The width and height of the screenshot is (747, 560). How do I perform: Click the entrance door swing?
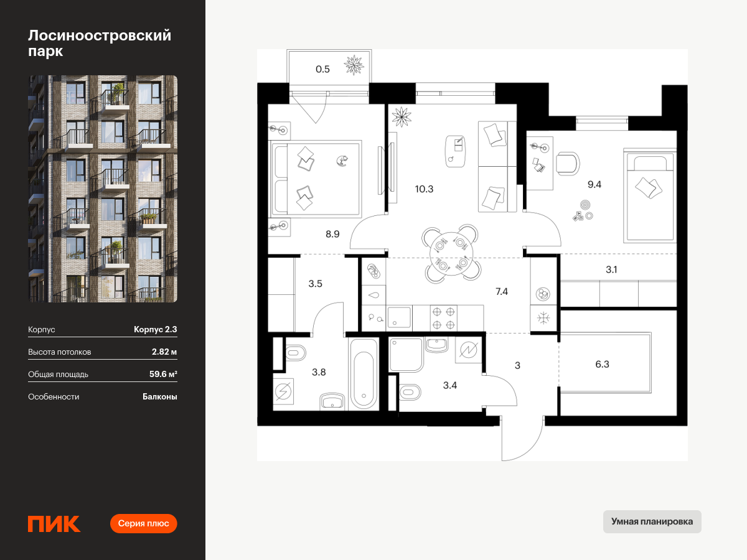tap(523, 439)
